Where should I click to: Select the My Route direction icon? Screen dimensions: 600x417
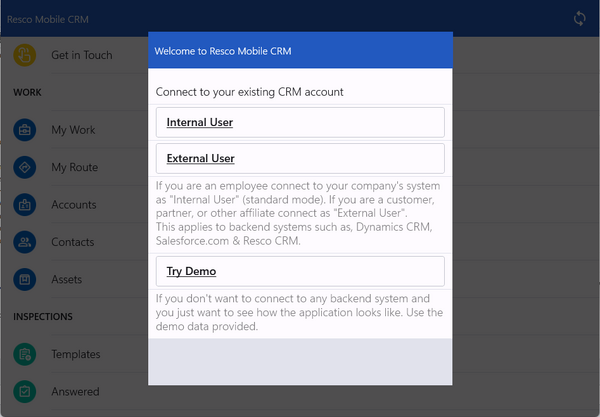tap(24, 167)
